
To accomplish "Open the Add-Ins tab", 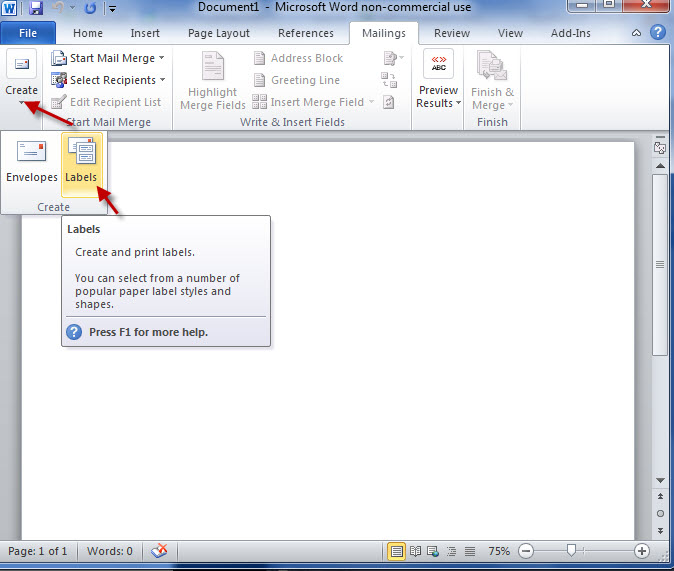I will click(x=570, y=33).
